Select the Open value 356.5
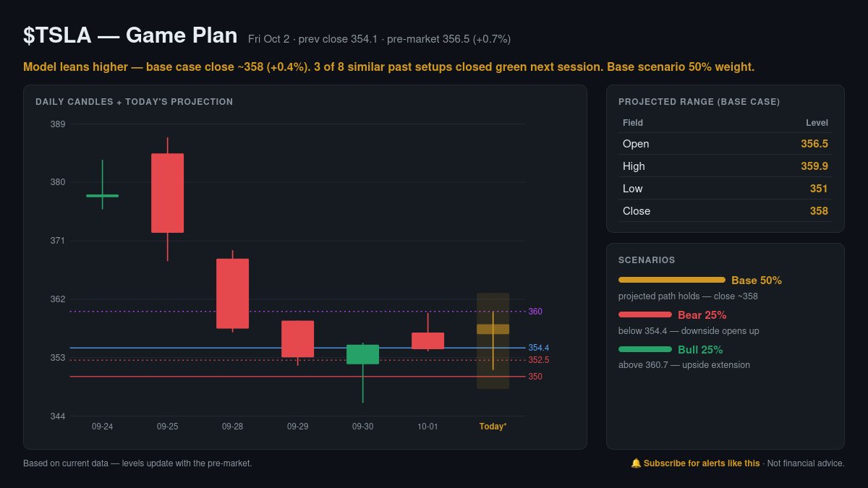Screen dimensions: 868x488 click(x=814, y=144)
